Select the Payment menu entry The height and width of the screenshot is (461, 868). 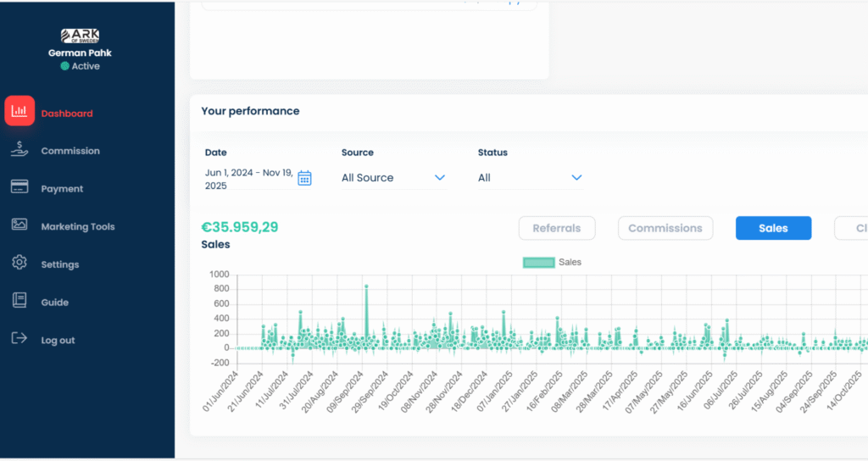(x=62, y=189)
